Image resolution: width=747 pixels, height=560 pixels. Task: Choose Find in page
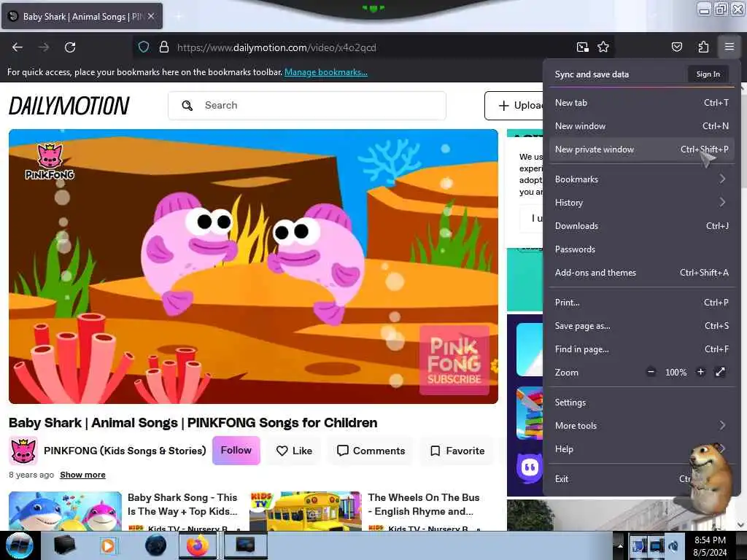(642, 349)
